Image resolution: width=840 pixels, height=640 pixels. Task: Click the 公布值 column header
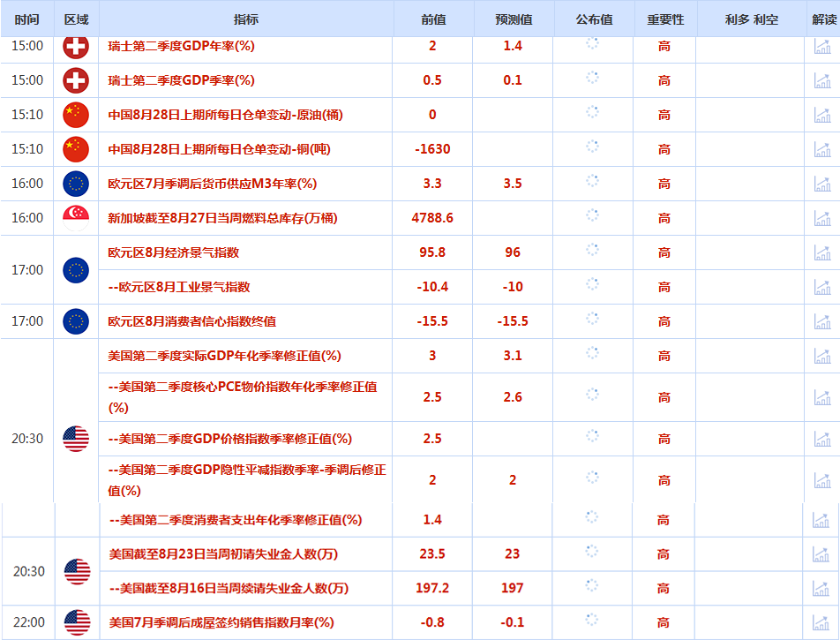click(x=594, y=19)
